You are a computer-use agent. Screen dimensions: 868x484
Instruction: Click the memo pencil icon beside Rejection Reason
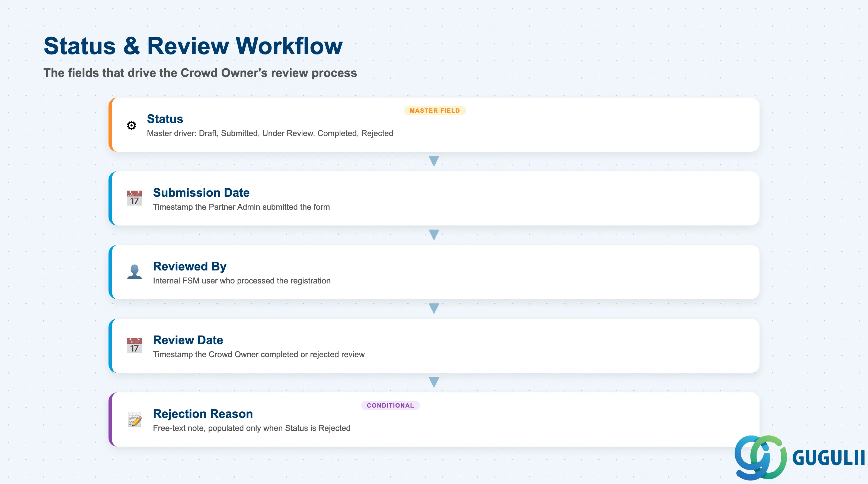click(x=135, y=420)
